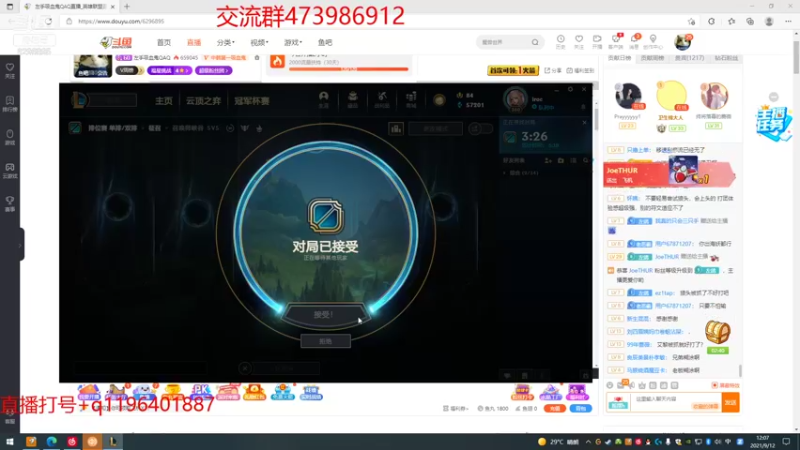Open the 首页 home menu item
The image size is (800, 450).
[x=164, y=42]
